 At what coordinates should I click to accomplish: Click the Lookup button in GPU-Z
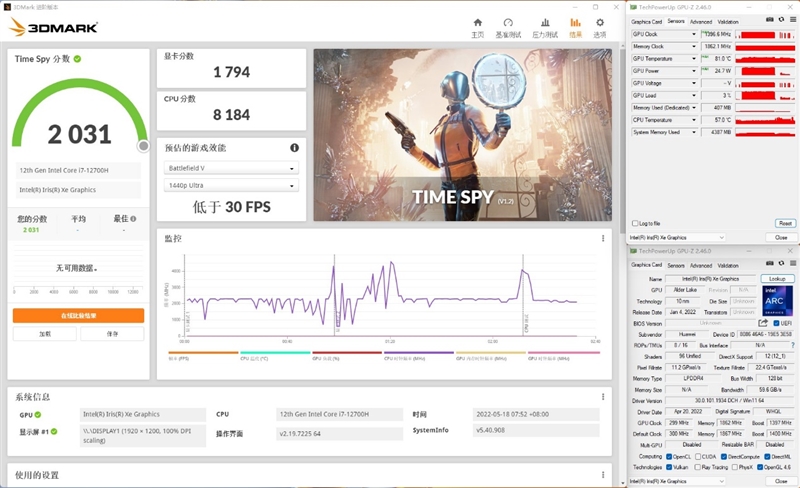click(778, 279)
